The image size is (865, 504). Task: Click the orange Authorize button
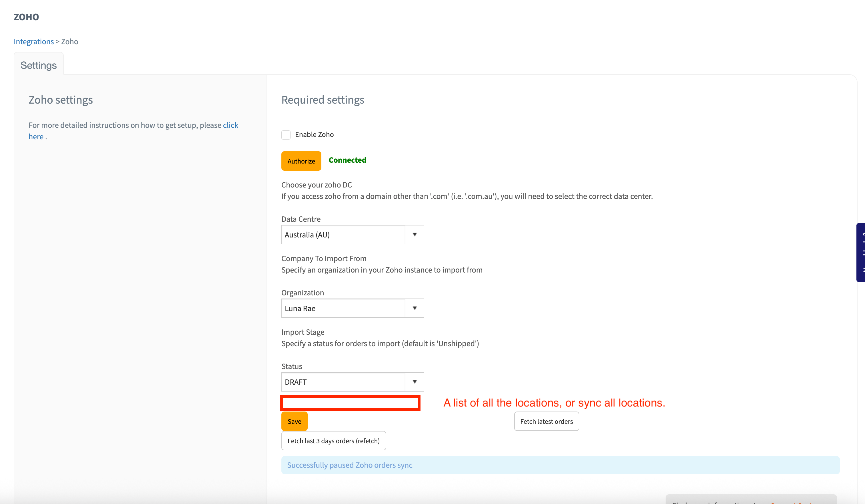301,161
